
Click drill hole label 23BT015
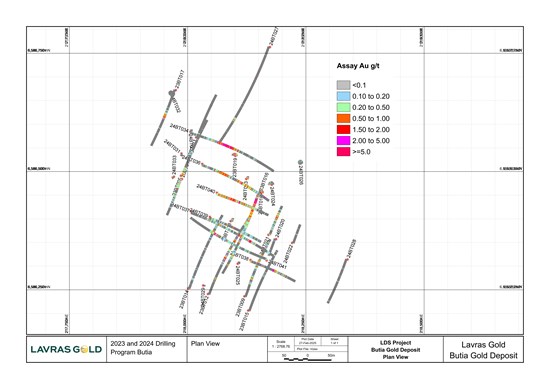(243, 321)
